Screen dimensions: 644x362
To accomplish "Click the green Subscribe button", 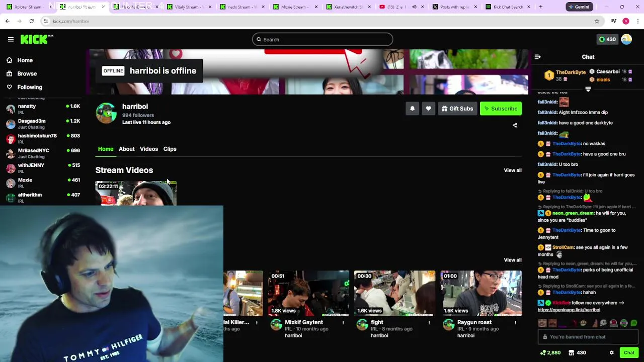I will 501,109.
